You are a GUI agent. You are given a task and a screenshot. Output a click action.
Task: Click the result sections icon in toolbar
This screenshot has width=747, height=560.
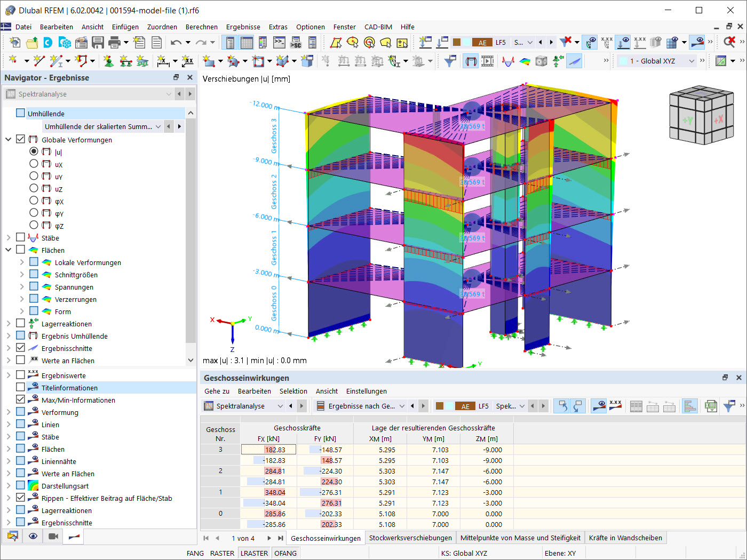coord(574,61)
